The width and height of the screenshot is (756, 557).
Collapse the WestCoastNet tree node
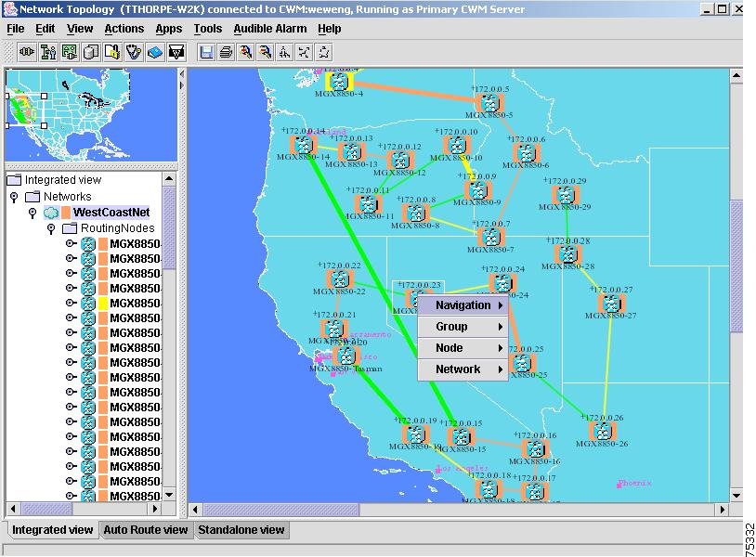(x=33, y=213)
